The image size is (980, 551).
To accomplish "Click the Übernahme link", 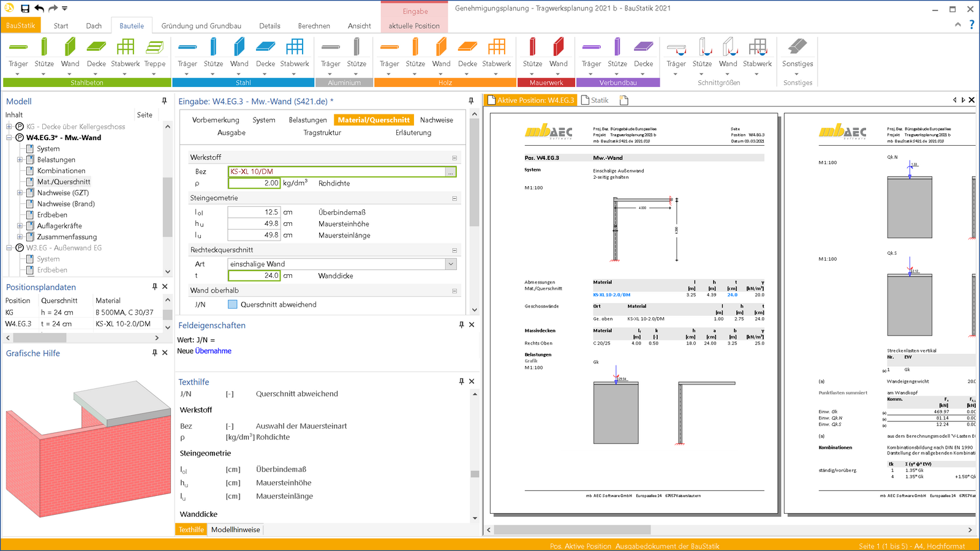I will click(x=213, y=351).
